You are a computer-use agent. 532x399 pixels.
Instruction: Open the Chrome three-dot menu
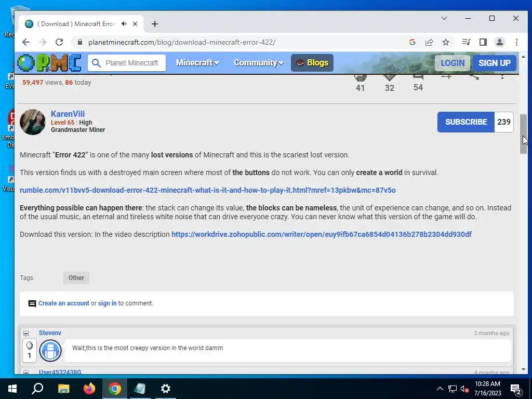click(516, 42)
